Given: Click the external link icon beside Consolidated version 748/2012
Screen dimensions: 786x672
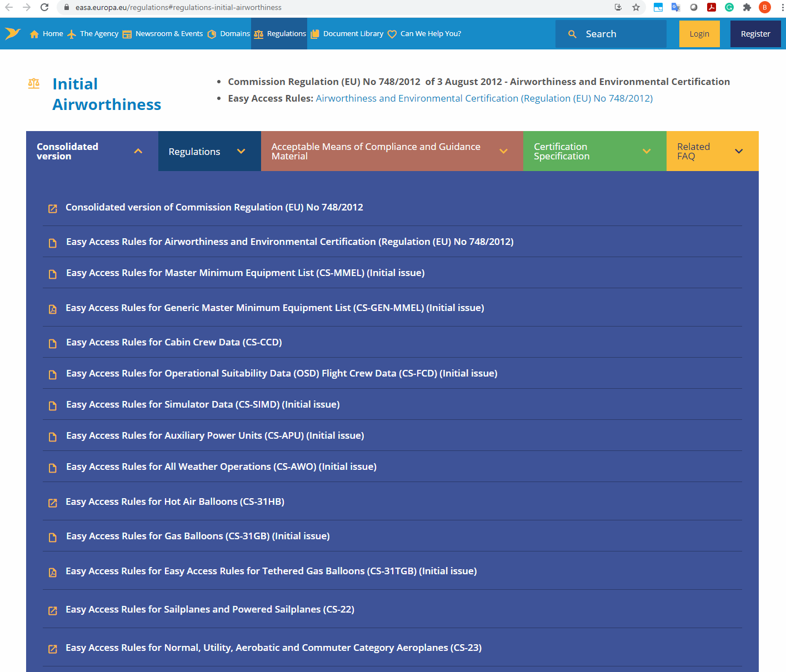Looking at the screenshot, I should coord(53,209).
